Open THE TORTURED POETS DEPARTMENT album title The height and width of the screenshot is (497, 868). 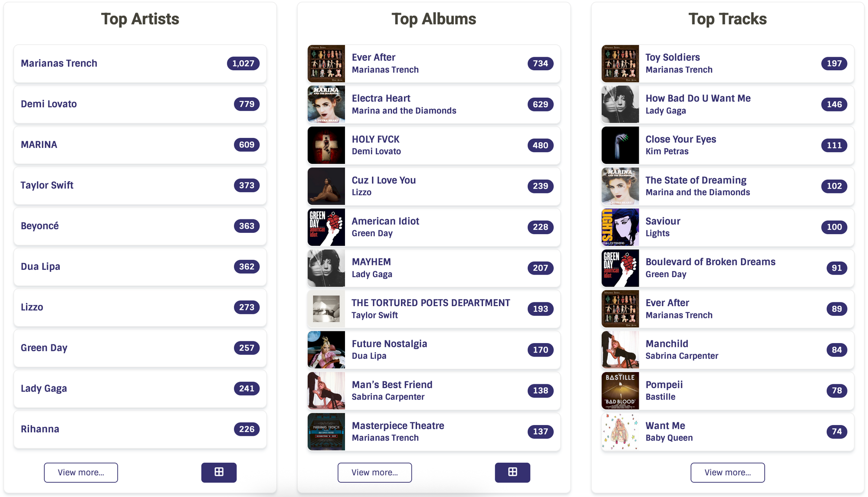pyautogui.click(x=431, y=303)
